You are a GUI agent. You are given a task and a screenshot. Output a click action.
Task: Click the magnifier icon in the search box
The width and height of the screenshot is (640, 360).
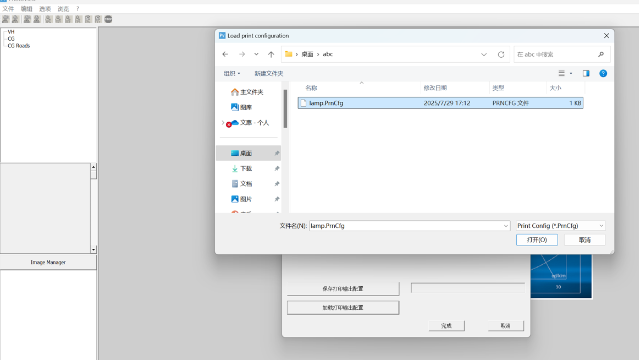click(x=601, y=54)
